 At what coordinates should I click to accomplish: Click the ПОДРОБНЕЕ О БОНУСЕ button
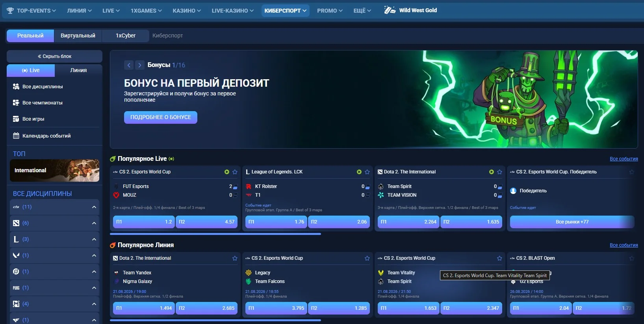coord(161,117)
